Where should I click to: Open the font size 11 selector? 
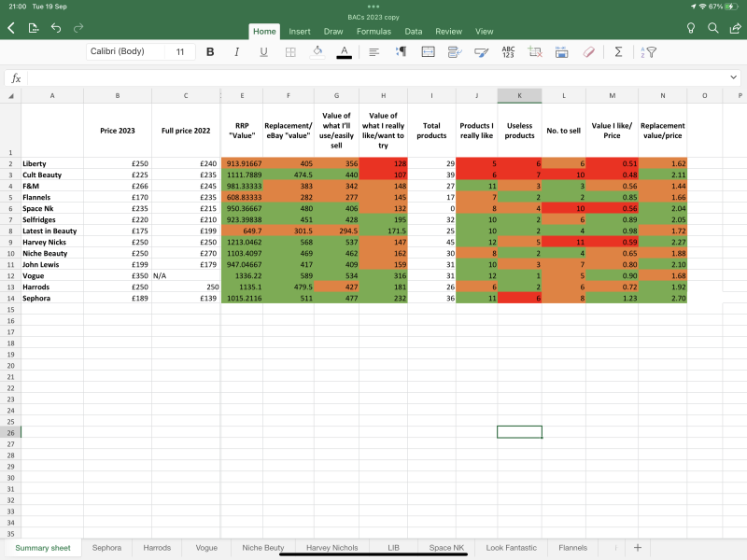pyautogui.click(x=179, y=52)
